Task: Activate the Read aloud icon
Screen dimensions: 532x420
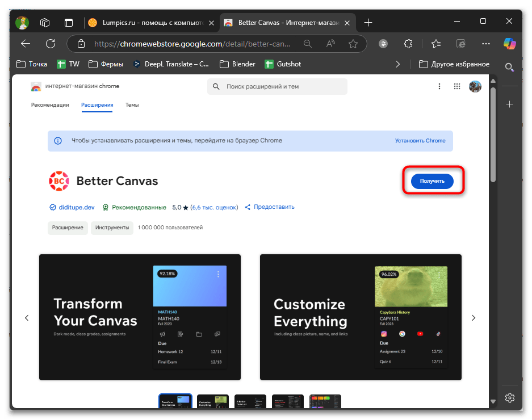Action: pos(330,44)
